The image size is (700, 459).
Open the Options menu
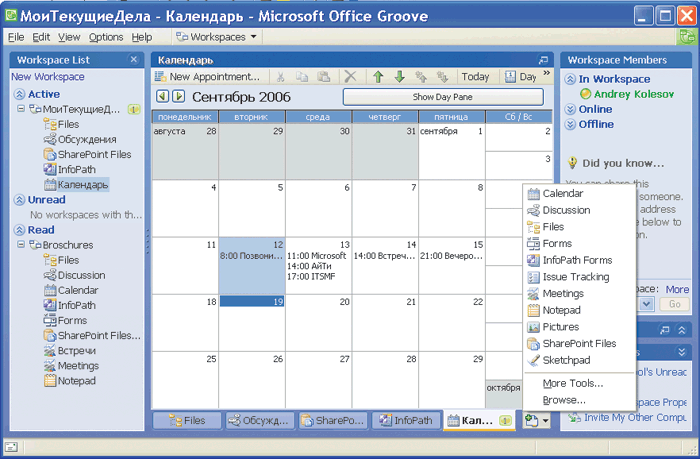click(106, 37)
